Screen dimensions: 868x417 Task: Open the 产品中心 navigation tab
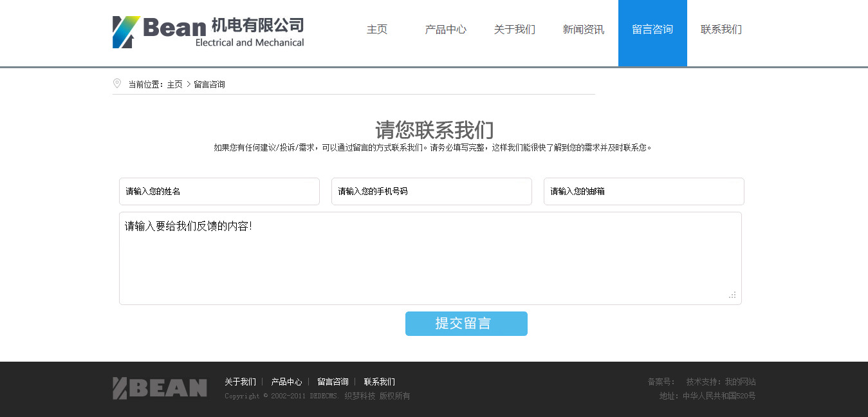(x=445, y=30)
